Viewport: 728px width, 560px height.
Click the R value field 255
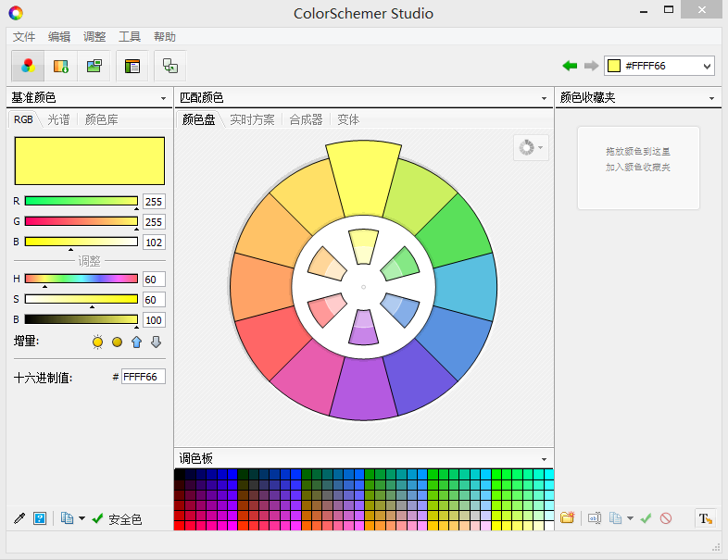pos(154,202)
